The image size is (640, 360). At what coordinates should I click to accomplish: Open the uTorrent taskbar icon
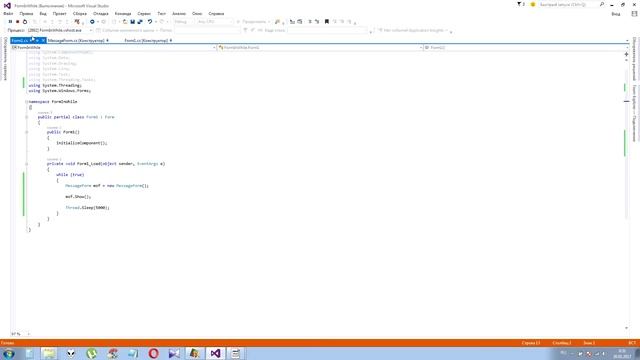point(92,353)
